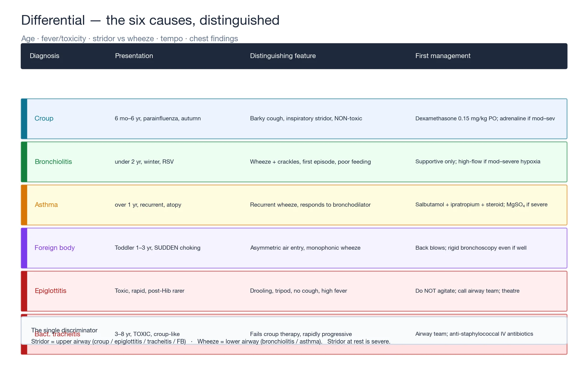
Task: Click the orange color bar of Asthma row
Action: tap(24, 205)
